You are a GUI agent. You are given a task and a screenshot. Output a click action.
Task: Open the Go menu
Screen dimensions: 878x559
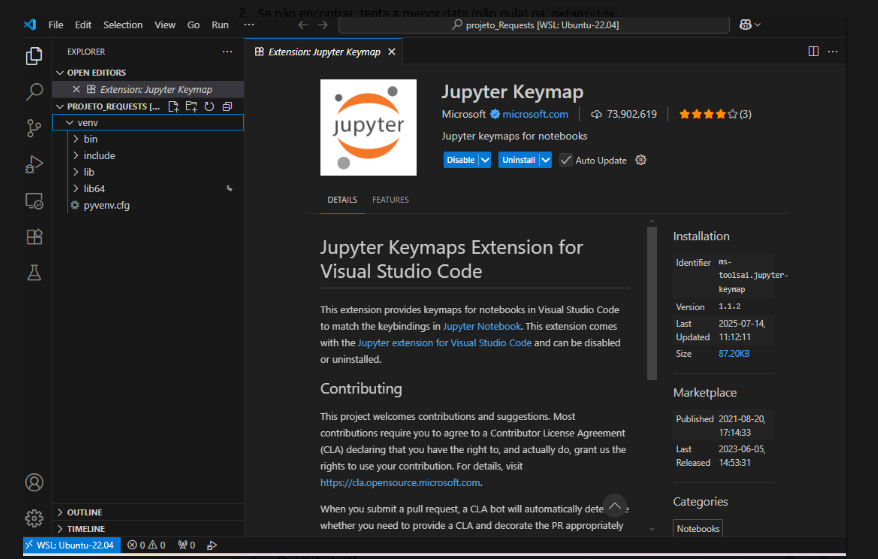(193, 25)
